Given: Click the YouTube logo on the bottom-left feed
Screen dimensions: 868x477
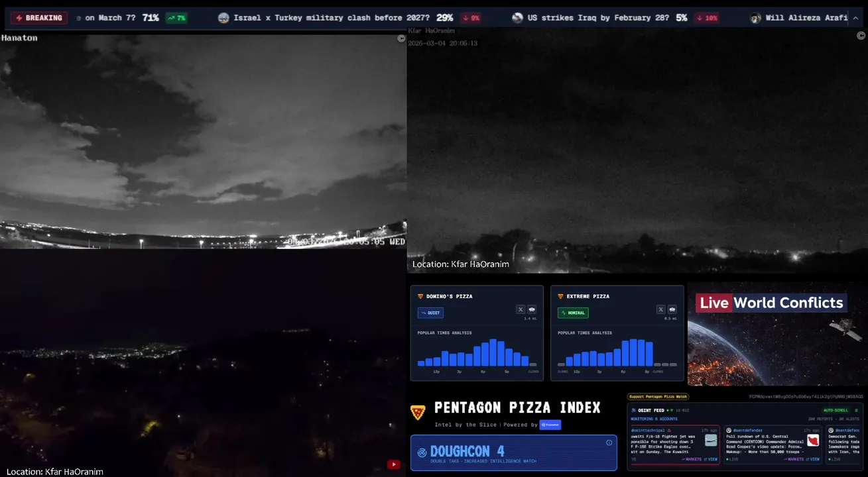Looking at the screenshot, I should (x=394, y=464).
